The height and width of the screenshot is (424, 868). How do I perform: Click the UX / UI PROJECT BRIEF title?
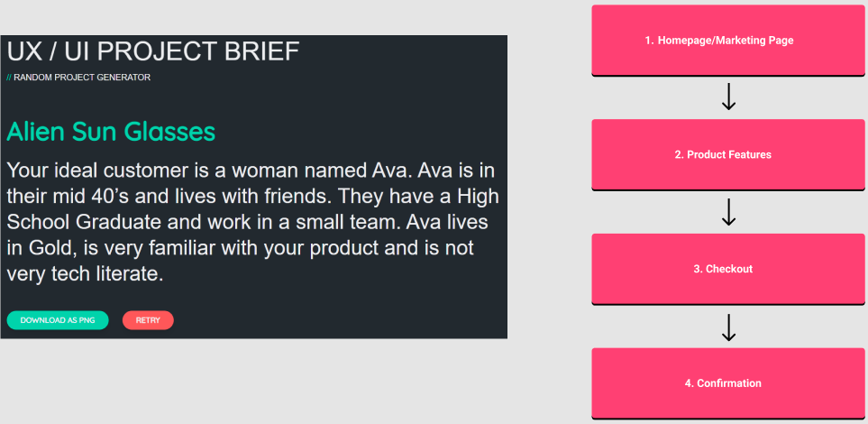(x=153, y=51)
